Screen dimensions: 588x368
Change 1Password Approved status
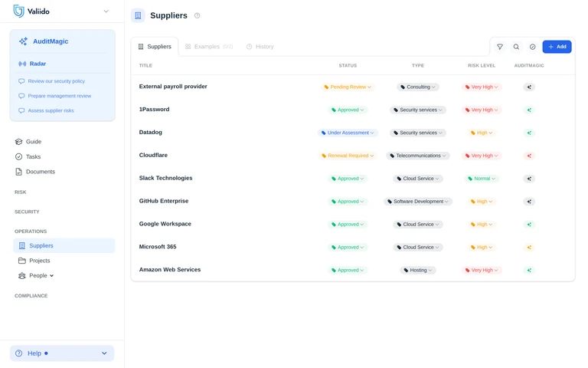pyautogui.click(x=348, y=110)
